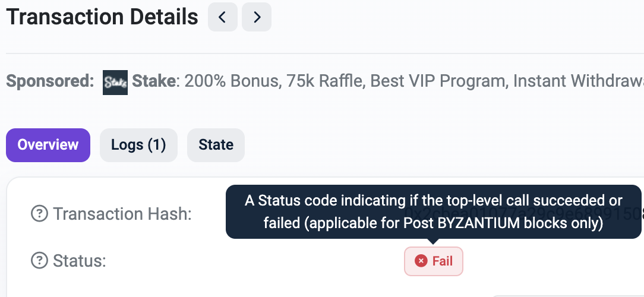Click the Stake logo thumbnail in sponsored ad
644x297 pixels.
[115, 82]
